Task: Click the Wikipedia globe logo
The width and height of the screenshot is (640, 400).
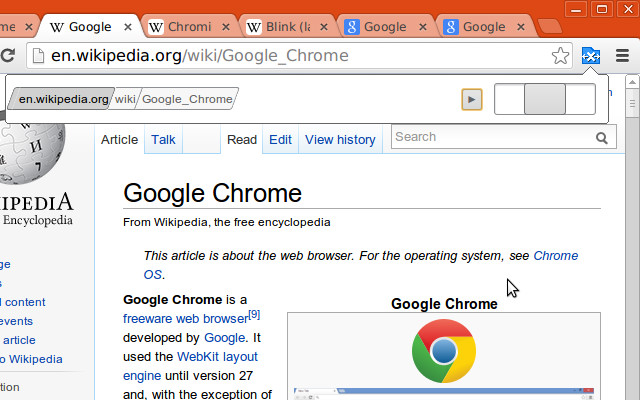Action: [x=31, y=153]
